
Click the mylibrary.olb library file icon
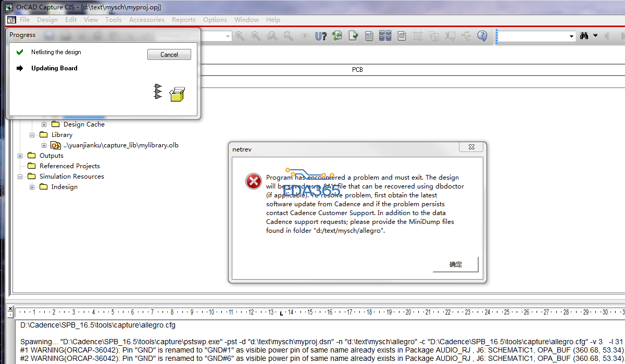56,145
